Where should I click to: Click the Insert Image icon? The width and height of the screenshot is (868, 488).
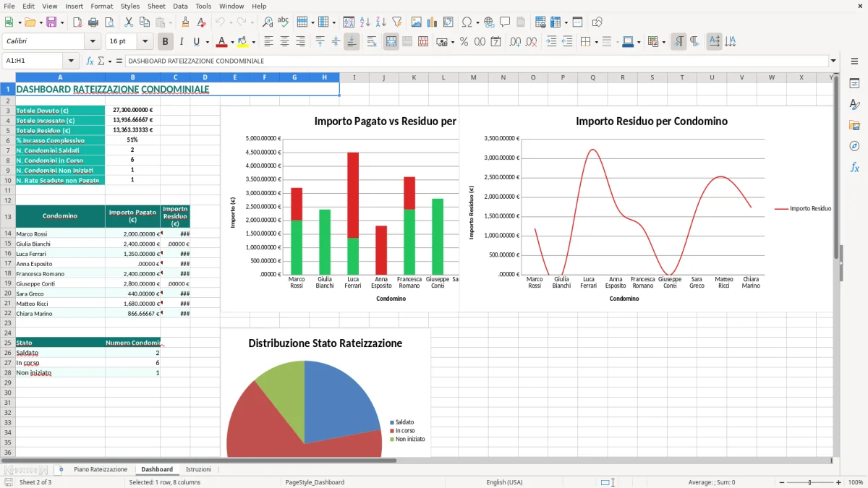417,22
